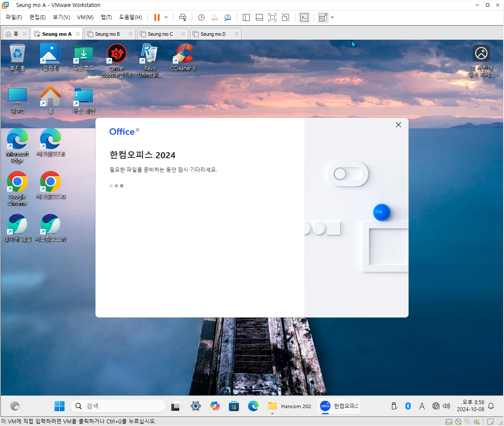Open the volume tray icon
Viewport: 504px width, 426px height.
(x=446, y=406)
